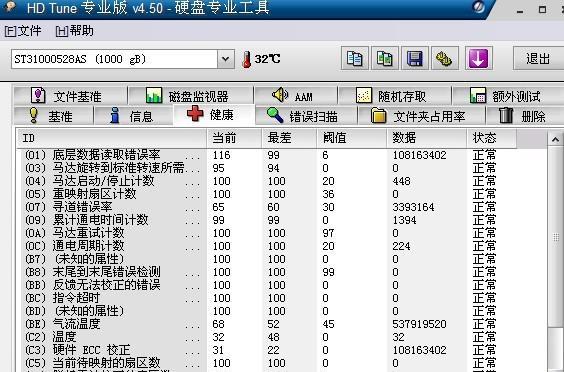The height and width of the screenshot is (372, 564).
Task: Click the 删除 trash can tab
Action: coord(524,116)
